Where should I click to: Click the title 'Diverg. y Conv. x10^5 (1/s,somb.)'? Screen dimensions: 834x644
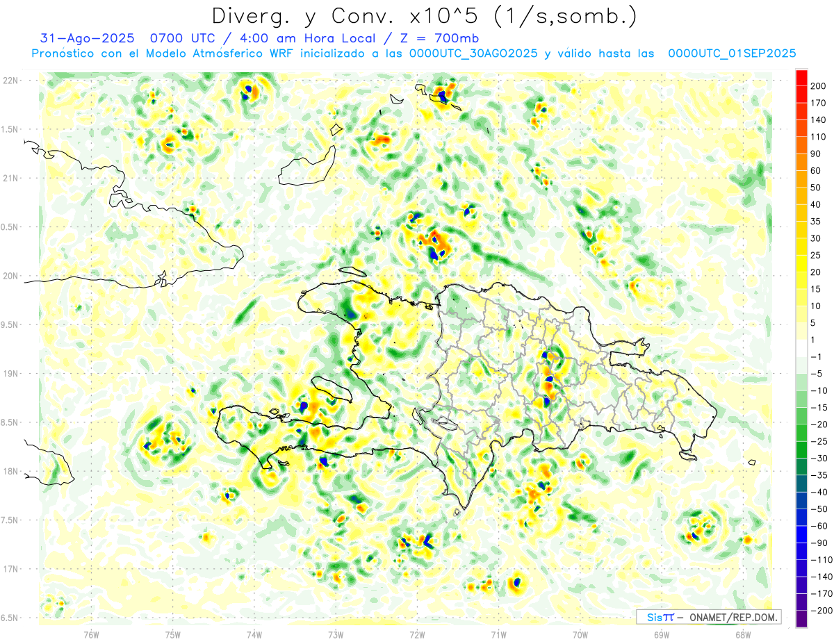coord(424,16)
